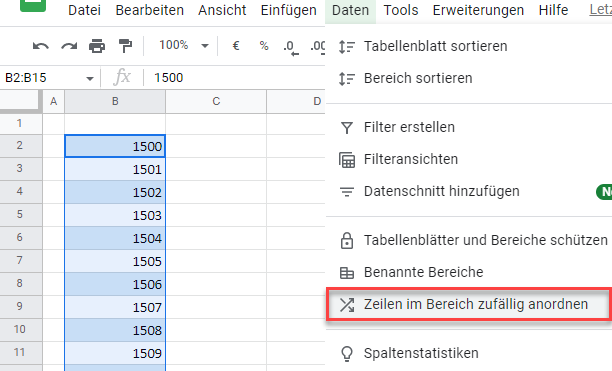Choose Bereich sortieren menu entry
612x371 pixels.
(x=469, y=78)
